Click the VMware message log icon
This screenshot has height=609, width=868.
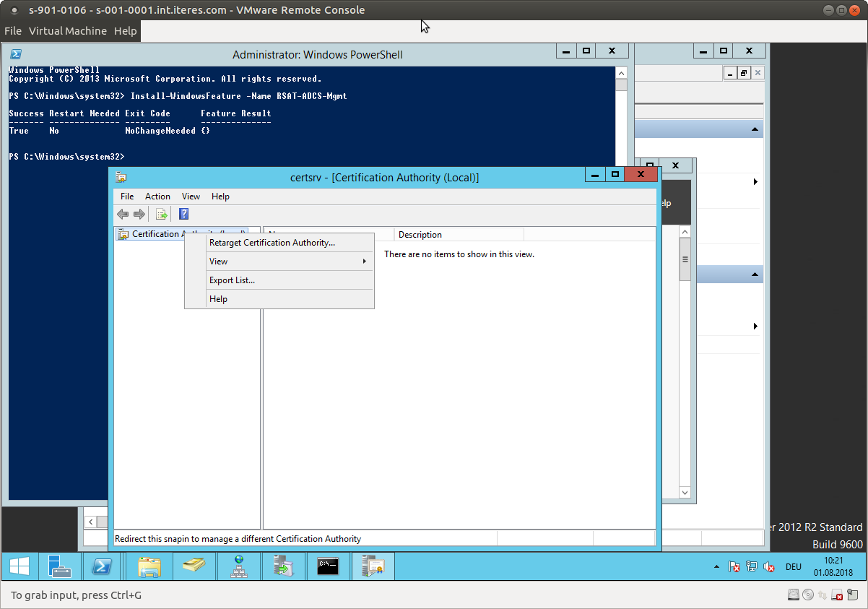[853, 595]
